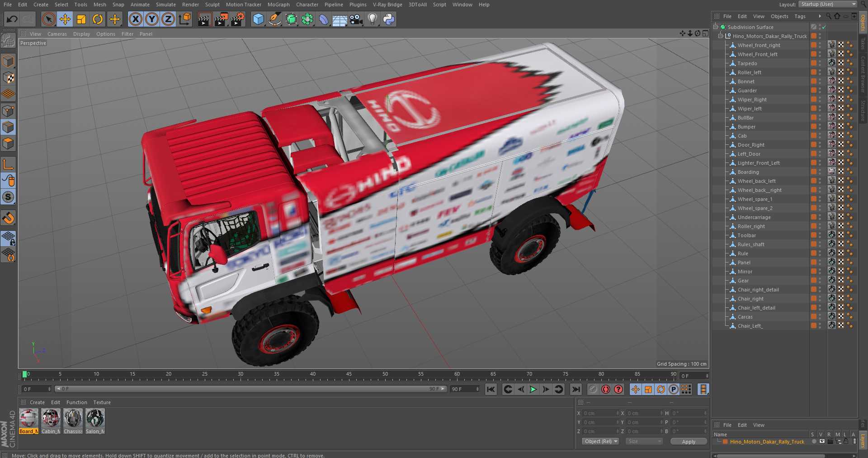Open the File menu

click(8, 5)
